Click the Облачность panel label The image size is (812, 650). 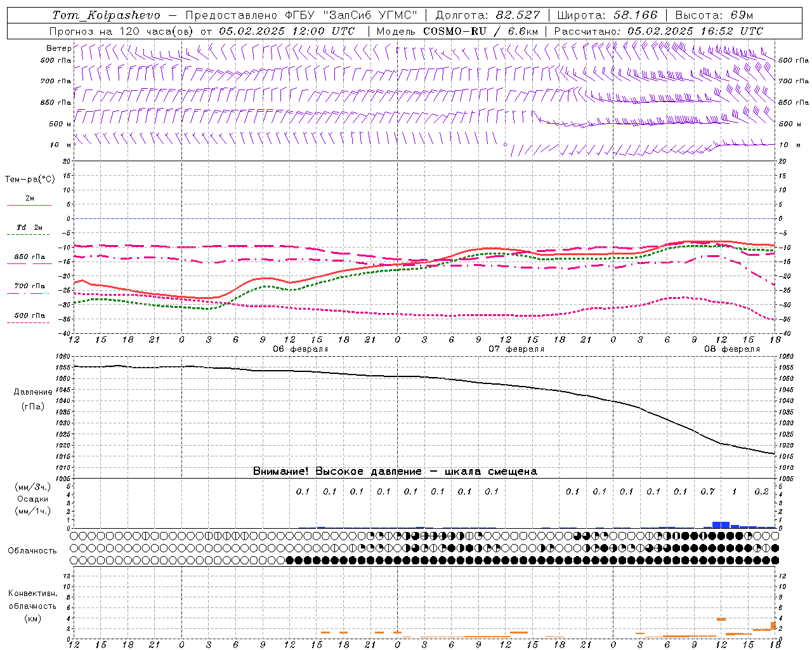32,551
